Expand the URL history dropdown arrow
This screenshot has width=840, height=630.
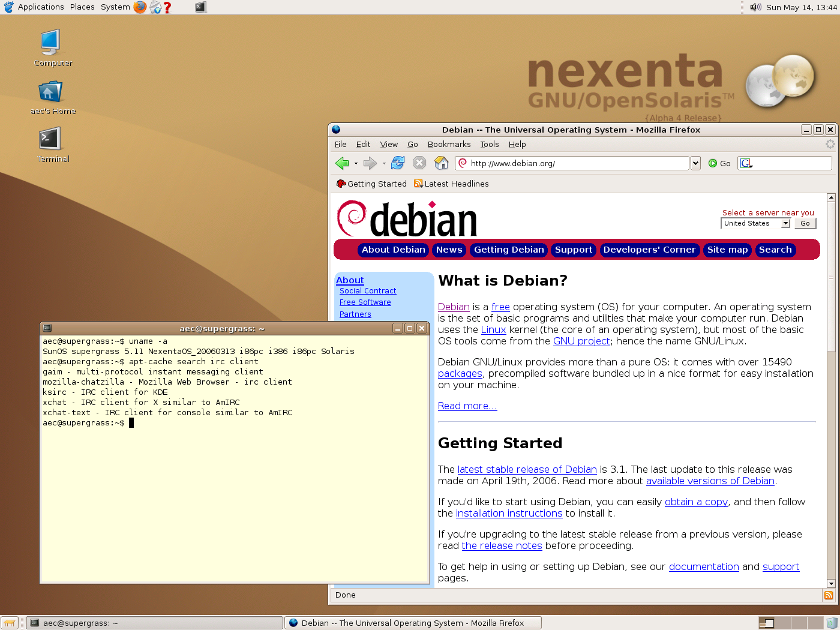(x=695, y=163)
